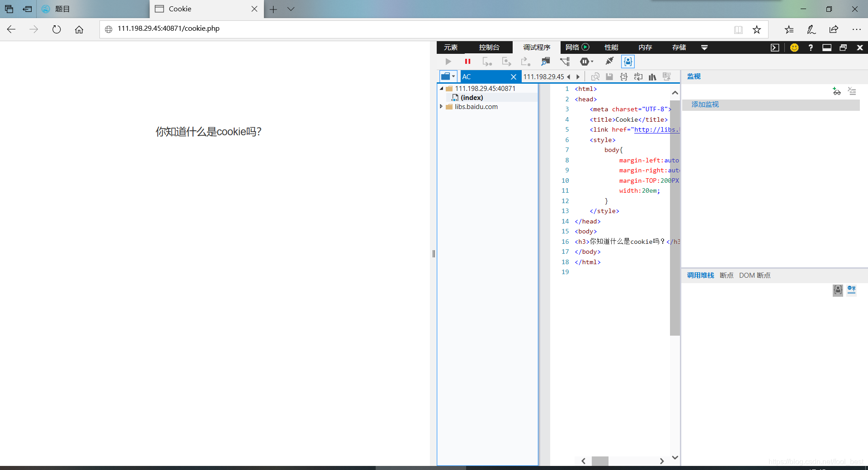The height and width of the screenshot is (470, 868).
Task: Click the yellow smiley feedback icon
Action: [x=794, y=47]
